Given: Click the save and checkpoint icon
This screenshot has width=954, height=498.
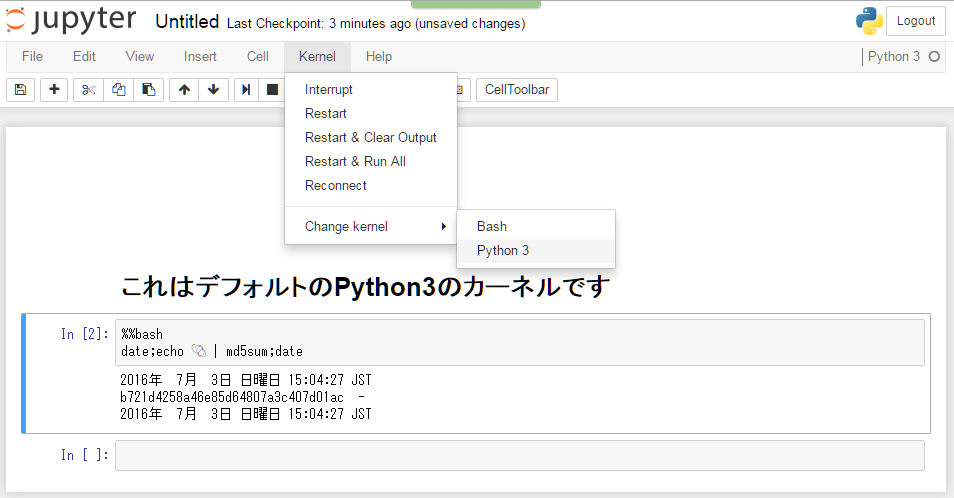Looking at the screenshot, I should coord(21,90).
